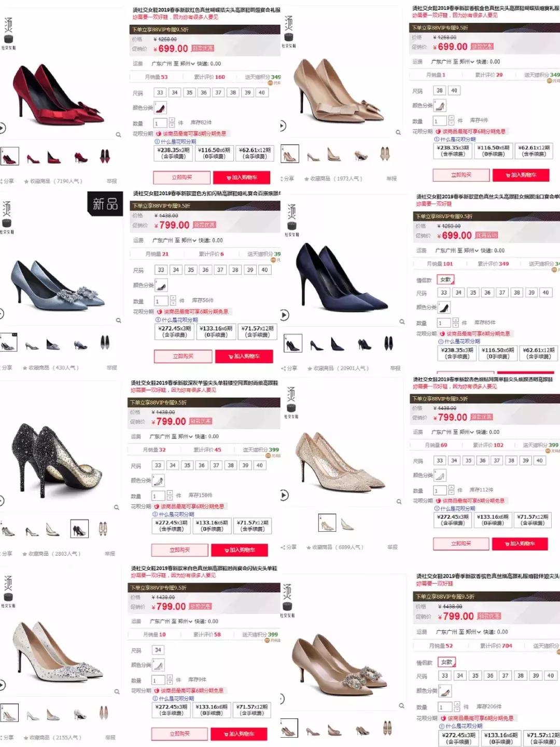Click the magnifier icon on the black glitter shoe image
This screenshot has width=560, height=747.
[117, 507]
